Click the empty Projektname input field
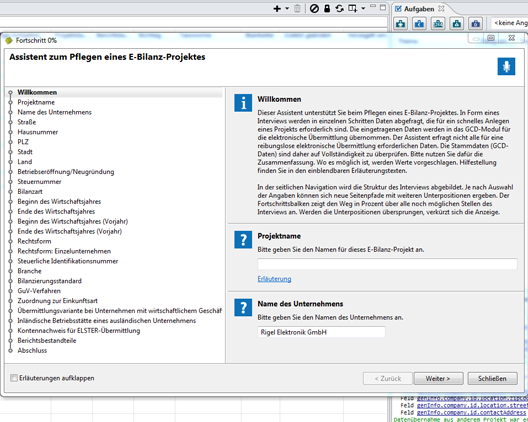This screenshot has height=422, width=528. [387, 264]
